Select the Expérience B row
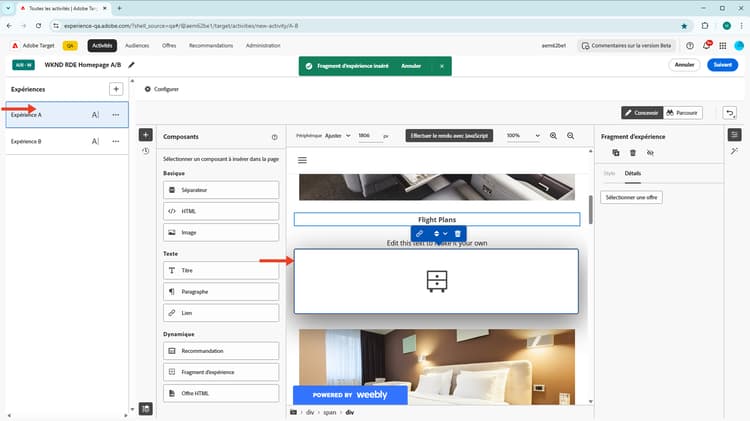 click(x=67, y=141)
